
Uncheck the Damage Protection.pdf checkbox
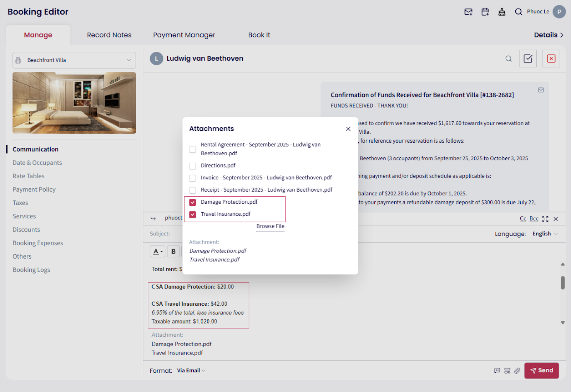(193, 202)
